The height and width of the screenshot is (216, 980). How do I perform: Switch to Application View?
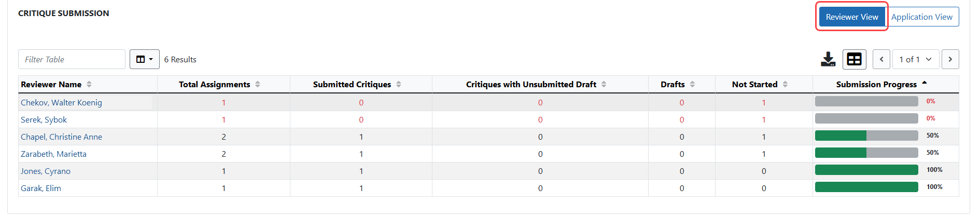(x=922, y=17)
